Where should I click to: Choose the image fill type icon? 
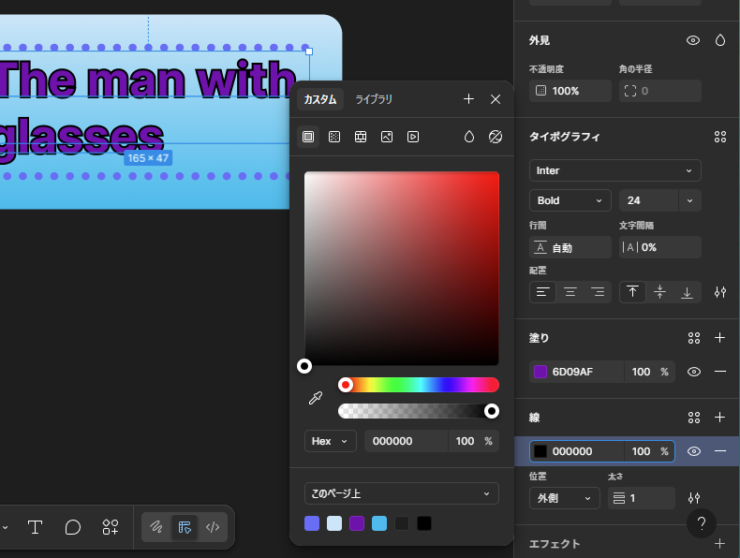[386, 137]
